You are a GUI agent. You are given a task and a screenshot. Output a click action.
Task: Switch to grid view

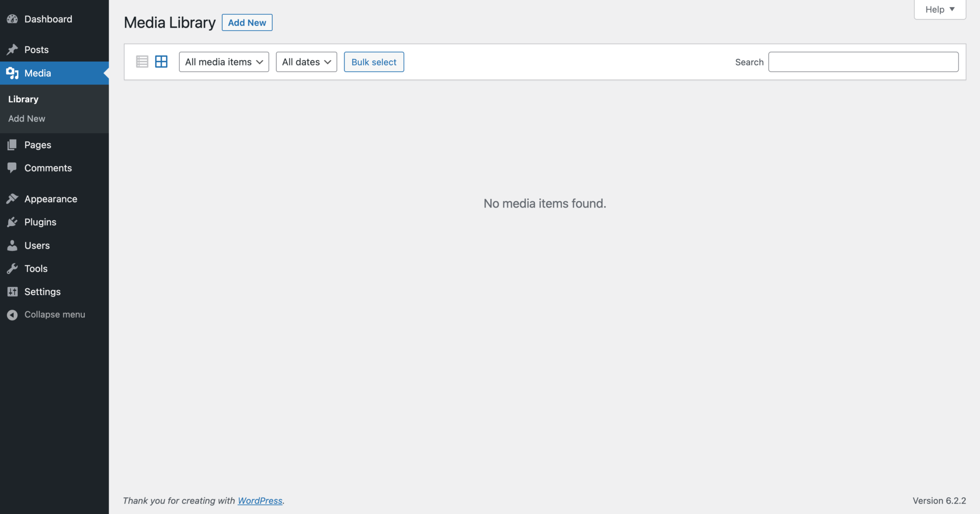pos(161,62)
